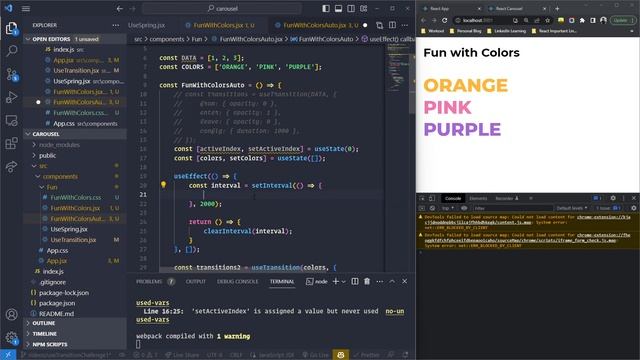This screenshot has width=640, height=360.
Task: Switch to the PROBLEMS panel tab
Action: (x=149, y=281)
